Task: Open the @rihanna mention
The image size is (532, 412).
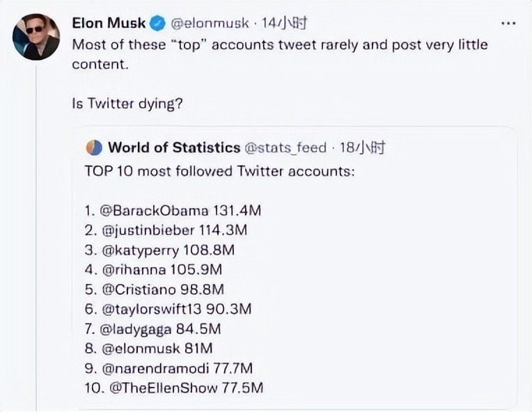Action: 134,270
